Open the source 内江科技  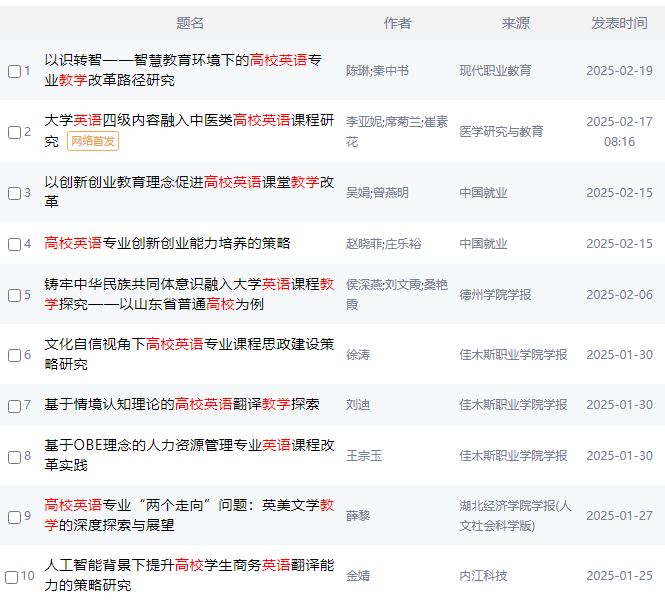tap(483, 576)
